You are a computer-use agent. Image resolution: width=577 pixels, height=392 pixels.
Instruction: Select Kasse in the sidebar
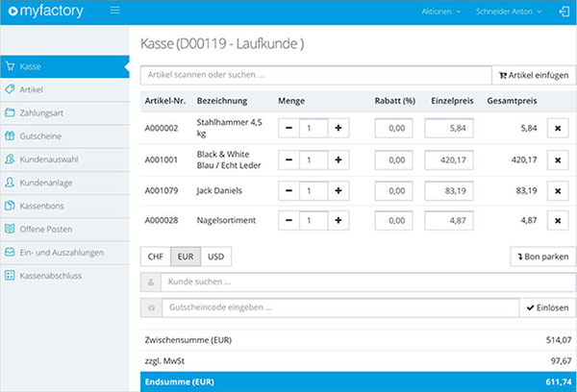(x=64, y=66)
